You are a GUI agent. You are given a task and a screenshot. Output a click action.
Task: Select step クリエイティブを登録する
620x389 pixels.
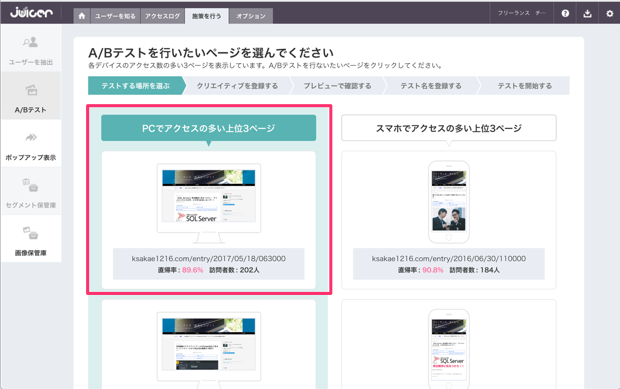(x=237, y=86)
